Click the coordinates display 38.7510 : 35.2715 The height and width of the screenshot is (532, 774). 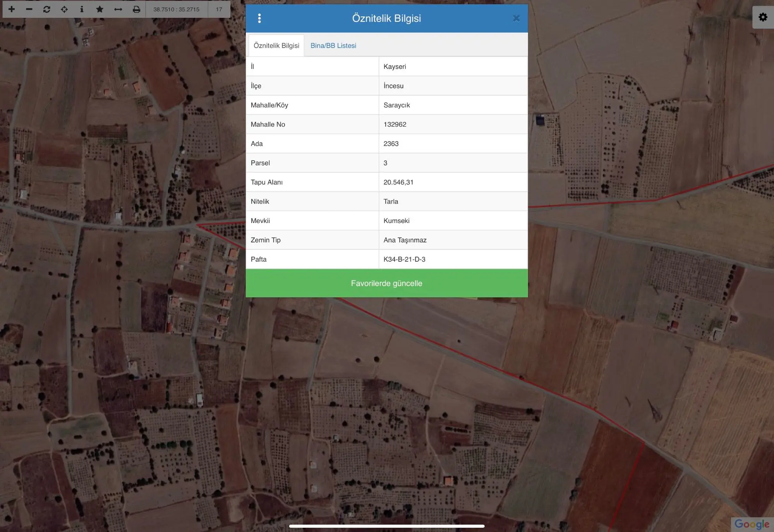pos(177,9)
